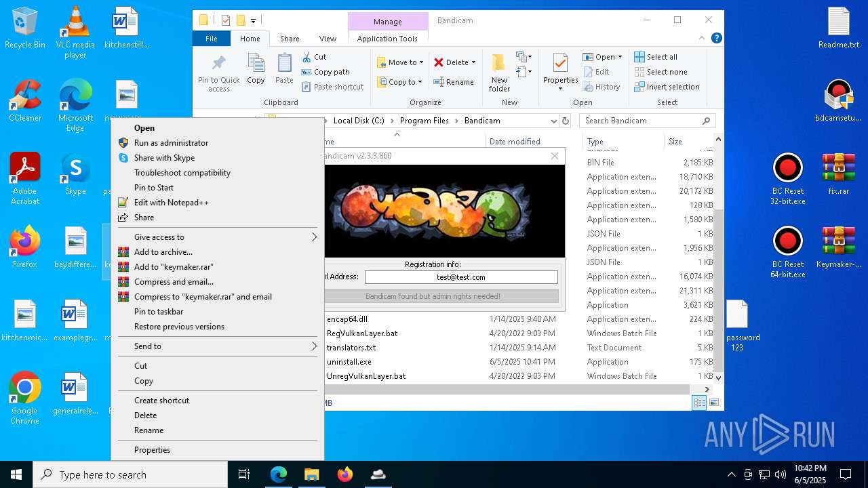The height and width of the screenshot is (488, 868).
Task: Click History in the ribbon Open group
Action: click(601, 87)
